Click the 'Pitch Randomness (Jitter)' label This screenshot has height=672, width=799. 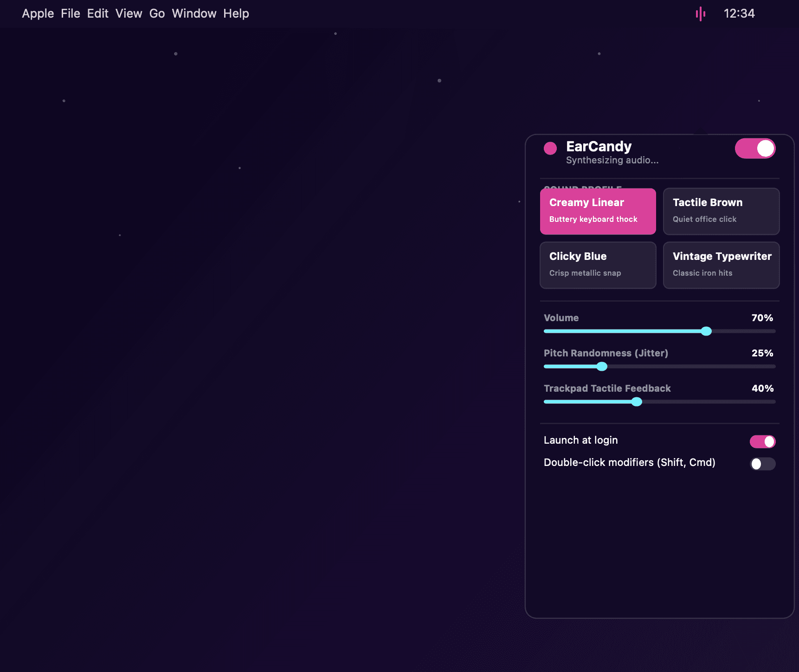[606, 353]
